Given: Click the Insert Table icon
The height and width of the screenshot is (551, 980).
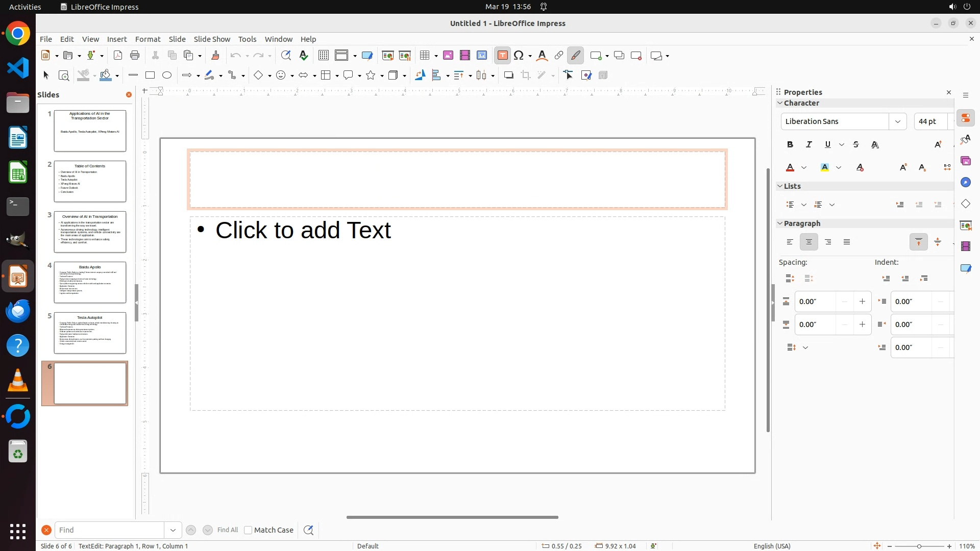Looking at the screenshot, I should tap(424, 56).
